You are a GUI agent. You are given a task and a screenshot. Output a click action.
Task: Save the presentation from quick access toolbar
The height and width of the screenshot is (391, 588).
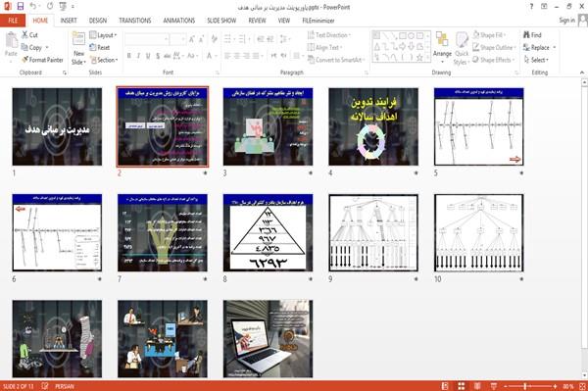click(x=21, y=6)
